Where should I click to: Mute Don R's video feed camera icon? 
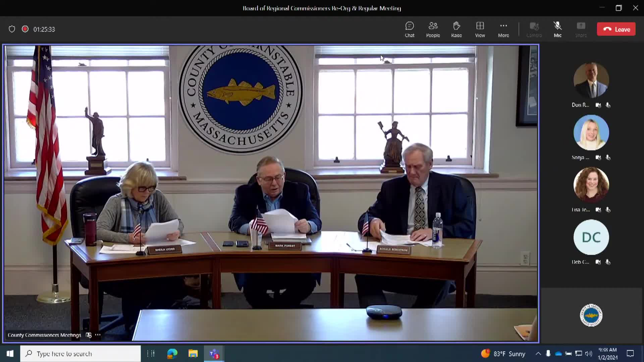(598, 105)
